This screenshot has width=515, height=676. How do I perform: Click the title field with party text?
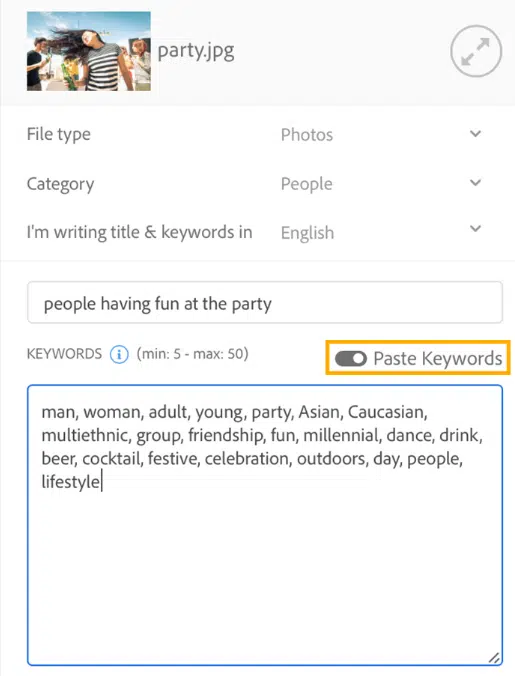(x=265, y=303)
